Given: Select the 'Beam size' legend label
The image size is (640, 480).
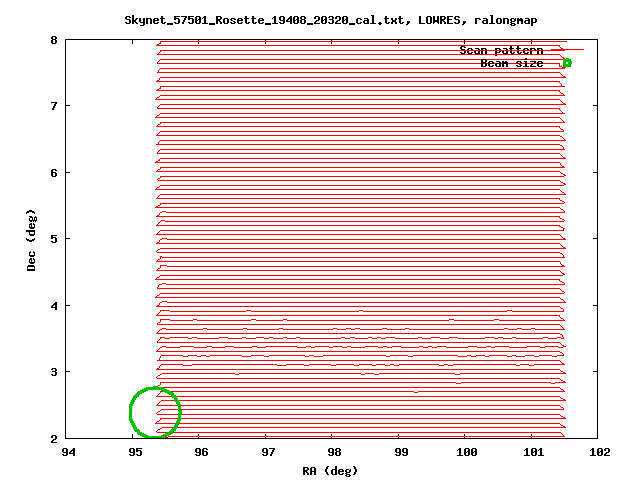Looking at the screenshot, I should click(511, 63).
